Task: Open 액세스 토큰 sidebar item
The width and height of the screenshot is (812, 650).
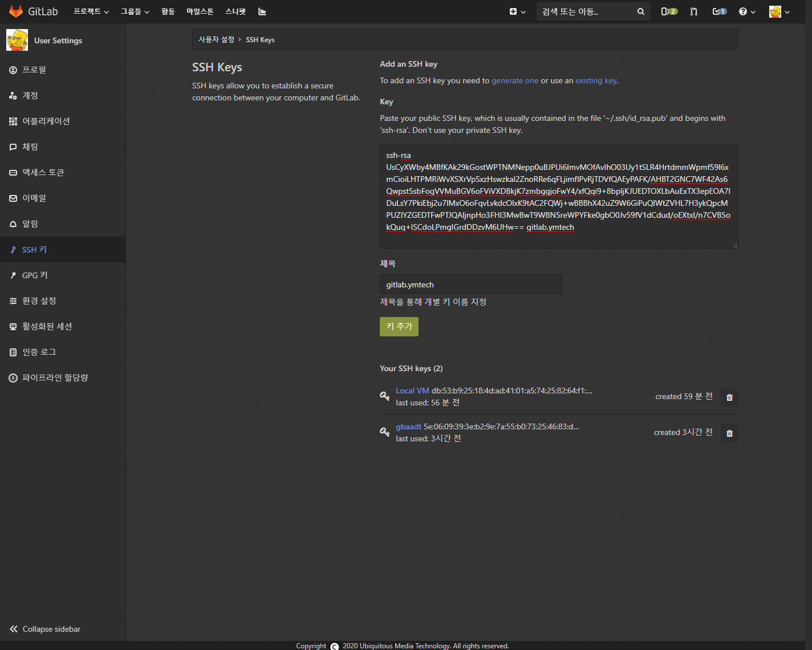Action: (43, 173)
